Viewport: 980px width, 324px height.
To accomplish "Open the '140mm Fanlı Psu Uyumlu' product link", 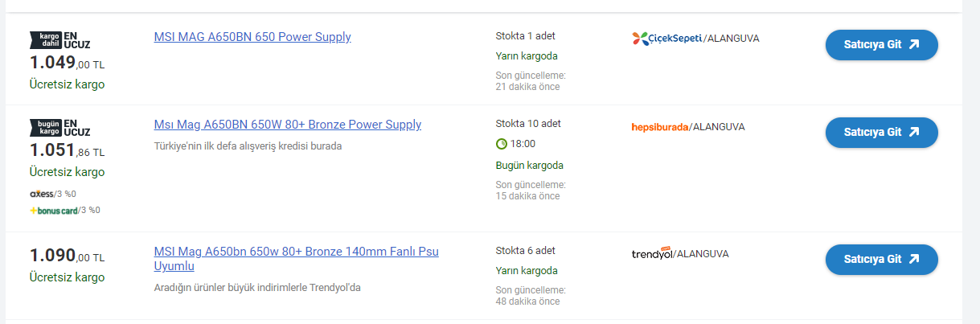I will point(296,258).
